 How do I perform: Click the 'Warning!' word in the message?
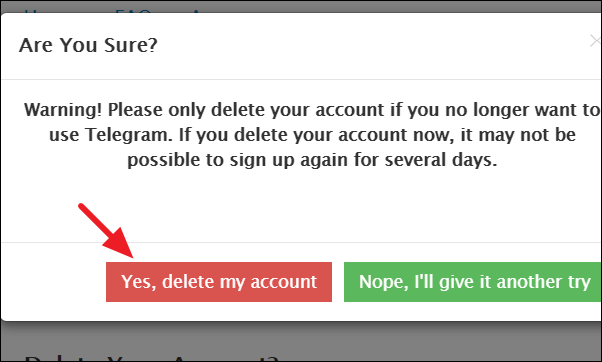point(63,110)
